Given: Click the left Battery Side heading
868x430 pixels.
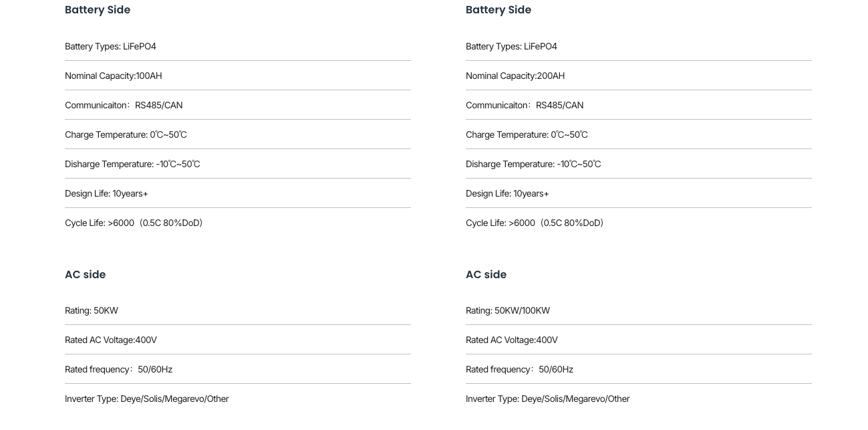Looking at the screenshot, I should pos(98,9).
